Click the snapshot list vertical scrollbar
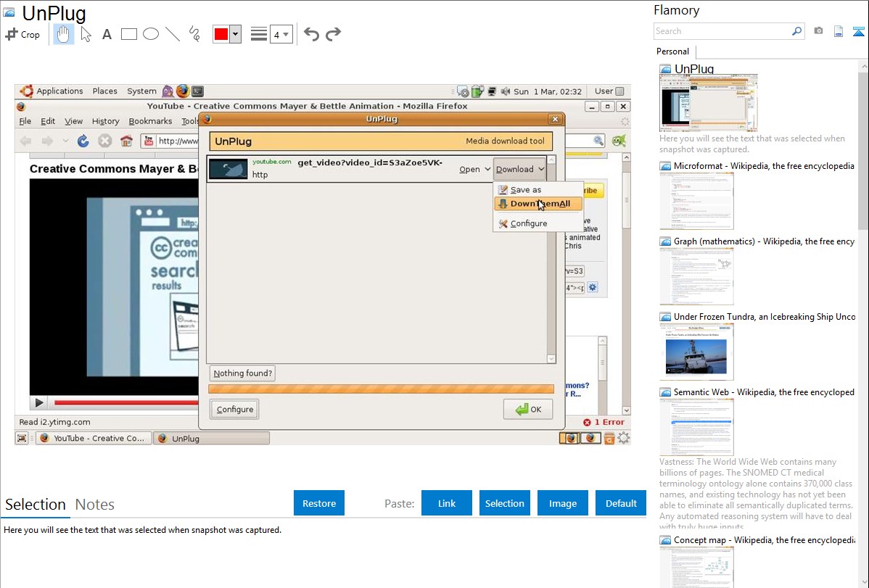869x588 pixels. [863, 149]
